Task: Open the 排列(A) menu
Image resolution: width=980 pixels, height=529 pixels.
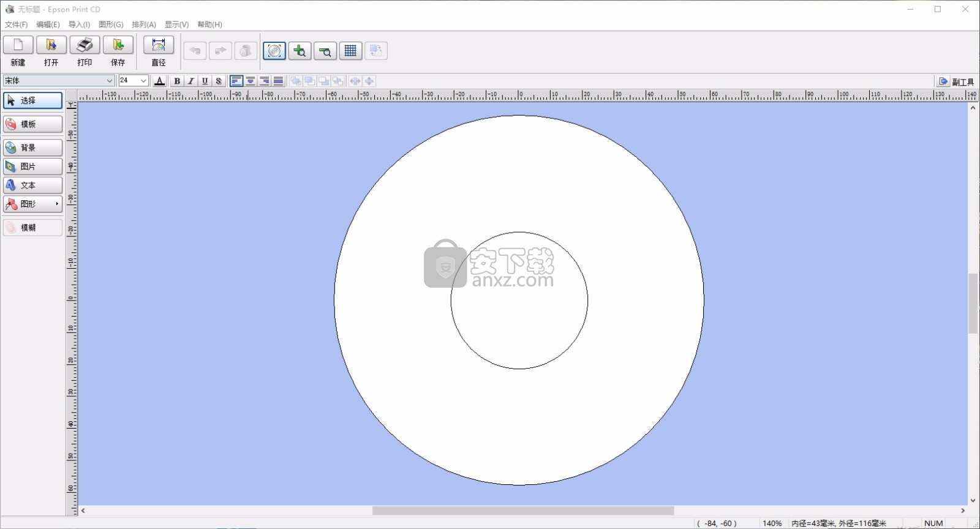Action: click(144, 24)
